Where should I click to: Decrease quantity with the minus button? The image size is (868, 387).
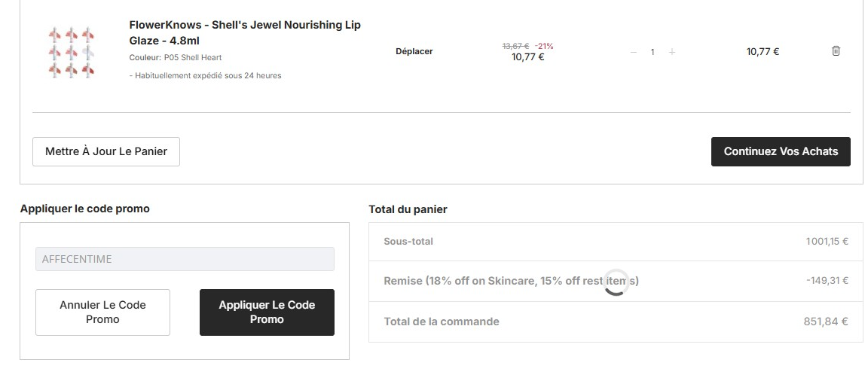pyautogui.click(x=634, y=52)
